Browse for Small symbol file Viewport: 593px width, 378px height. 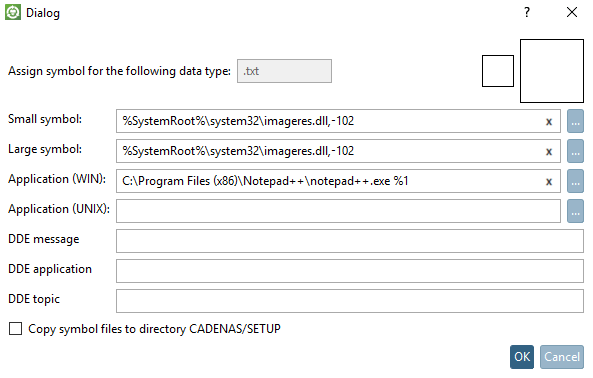(575, 121)
